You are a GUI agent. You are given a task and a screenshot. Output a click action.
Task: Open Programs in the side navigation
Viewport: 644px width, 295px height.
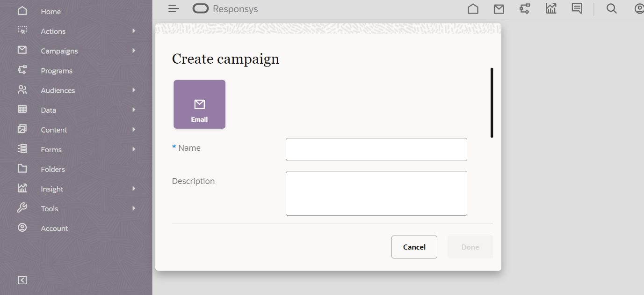(57, 71)
